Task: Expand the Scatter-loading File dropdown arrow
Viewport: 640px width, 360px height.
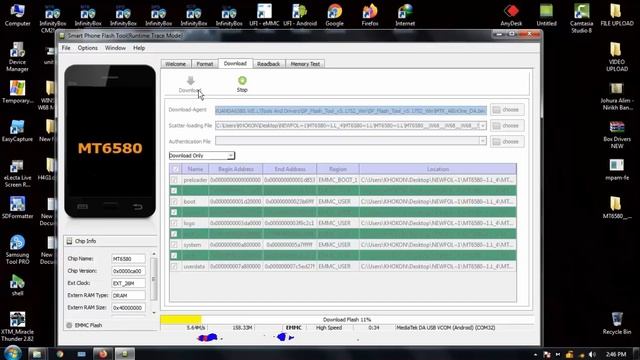Action: pos(482,126)
